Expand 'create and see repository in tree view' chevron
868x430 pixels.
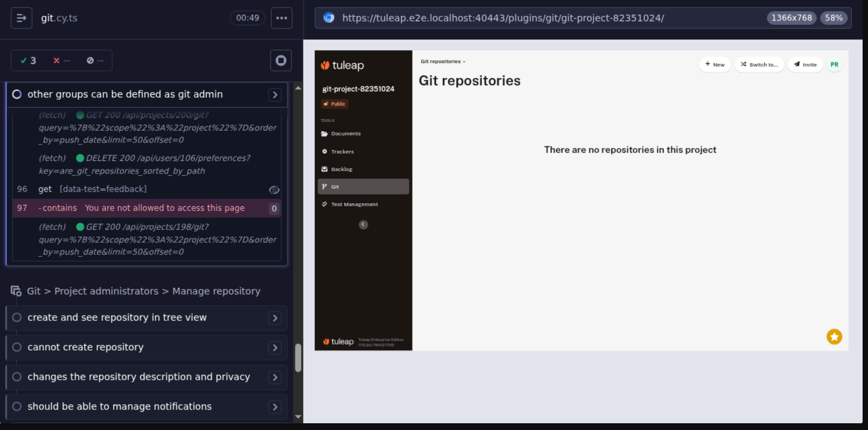point(275,318)
